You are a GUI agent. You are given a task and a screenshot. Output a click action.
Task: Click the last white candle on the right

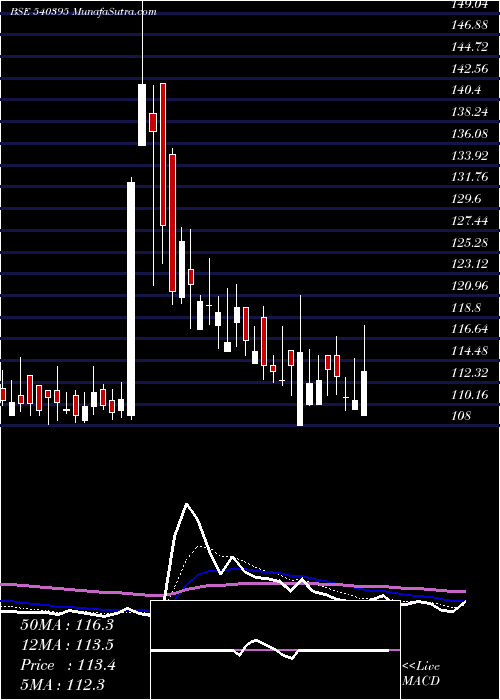364,393
